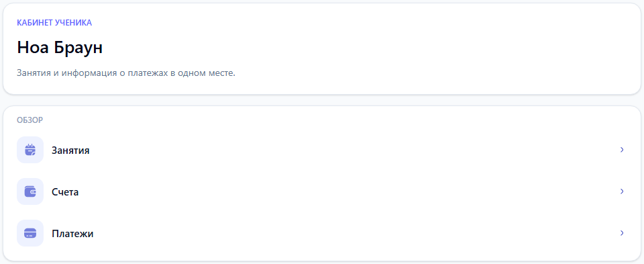Click the description about занятия and платежах

[x=126, y=74]
